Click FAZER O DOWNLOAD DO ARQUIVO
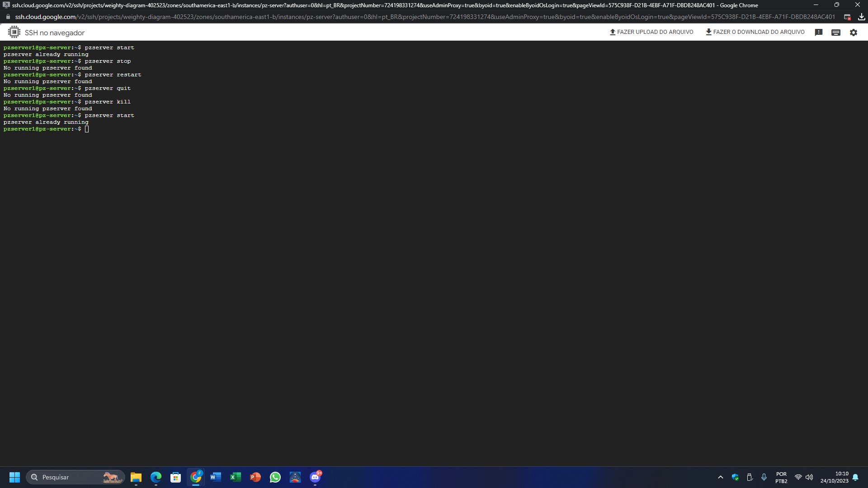 (x=755, y=32)
